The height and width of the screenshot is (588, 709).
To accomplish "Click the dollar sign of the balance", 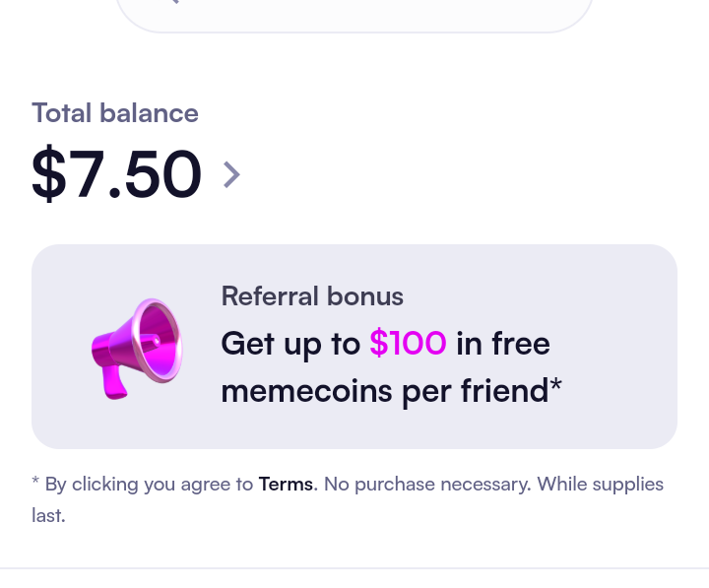I will point(49,174).
